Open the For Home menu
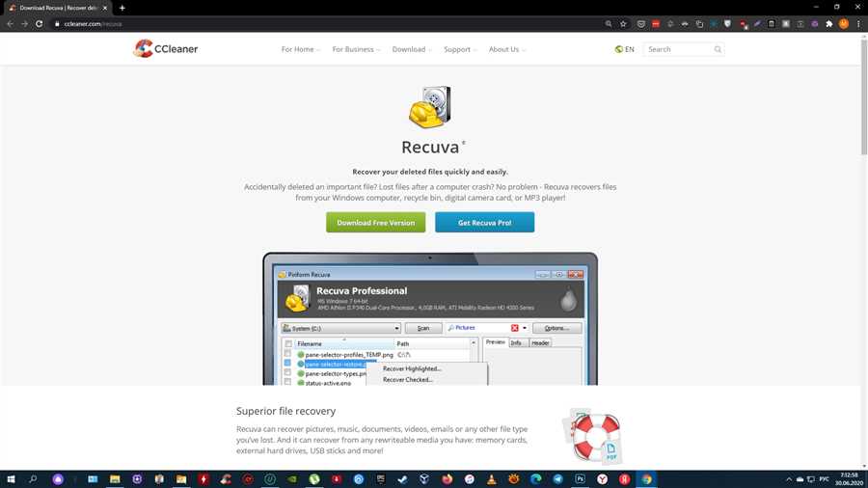 tap(301, 49)
